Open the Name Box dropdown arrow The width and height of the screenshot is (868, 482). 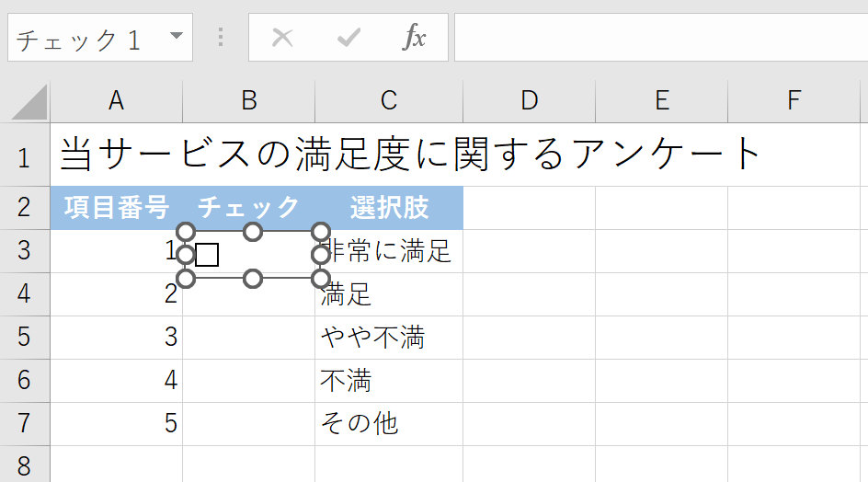click(176, 38)
